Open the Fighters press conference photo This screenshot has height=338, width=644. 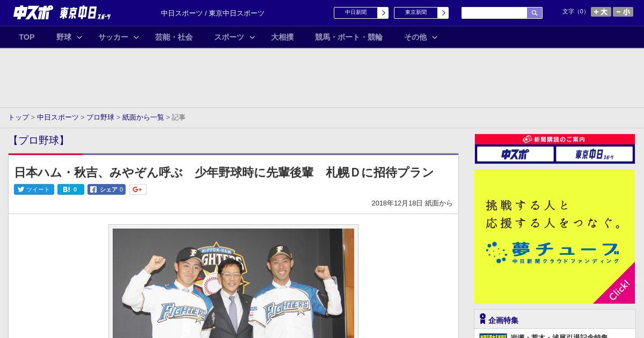pyautogui.click(x=233, y=283)
